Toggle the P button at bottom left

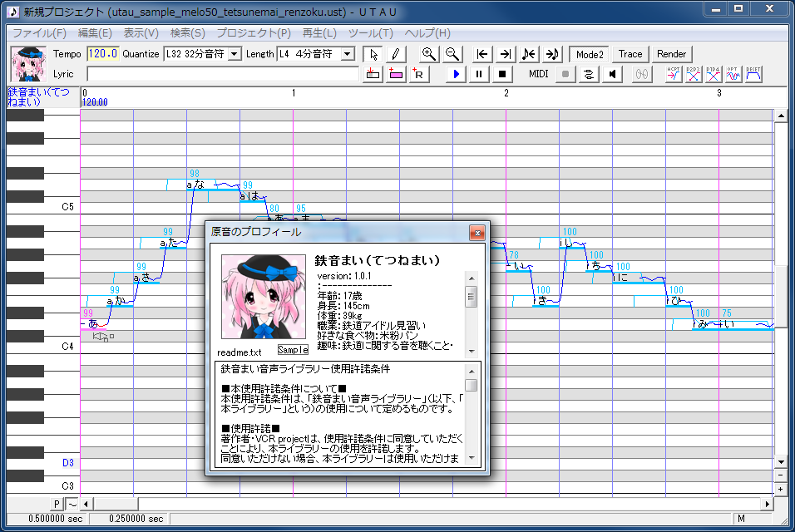click(57, 504)
